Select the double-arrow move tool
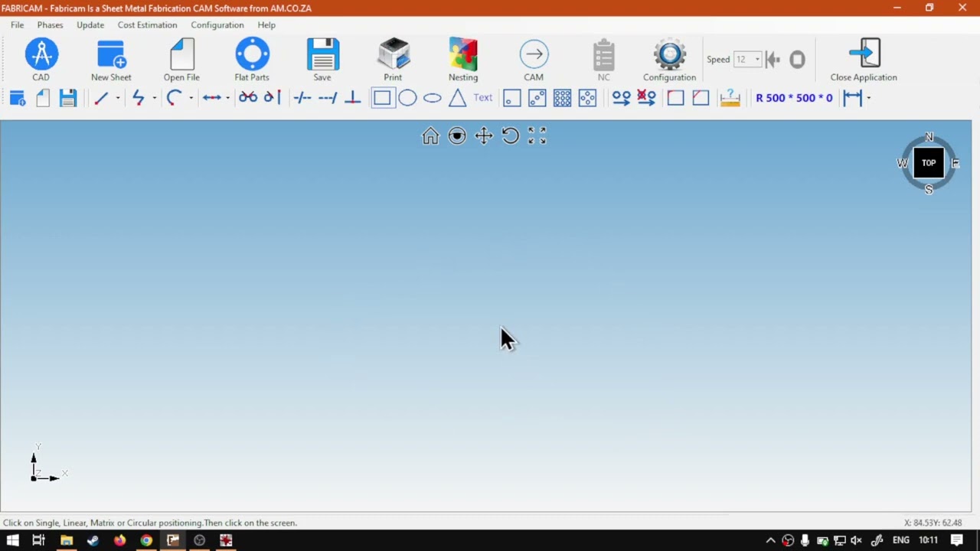This screenshot has width=980, height=551. [x=212, y=98]
